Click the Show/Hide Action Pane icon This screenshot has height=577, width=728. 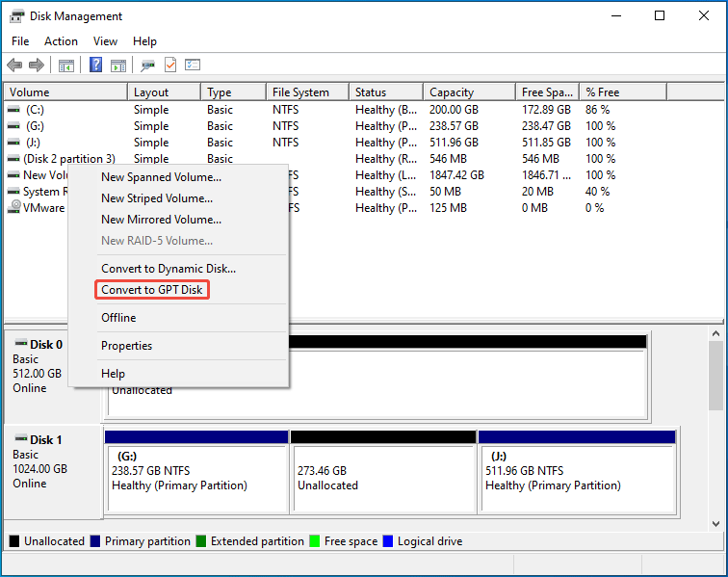coord(118,66)
